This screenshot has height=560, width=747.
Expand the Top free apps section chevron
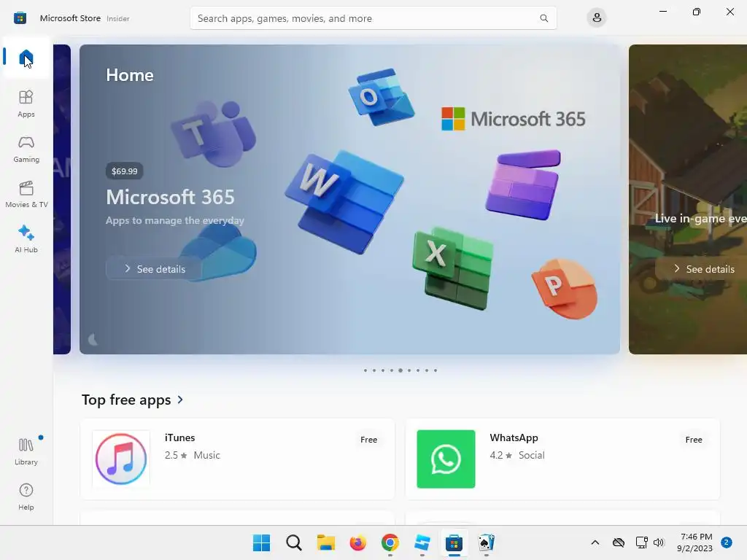click(180, 400)
